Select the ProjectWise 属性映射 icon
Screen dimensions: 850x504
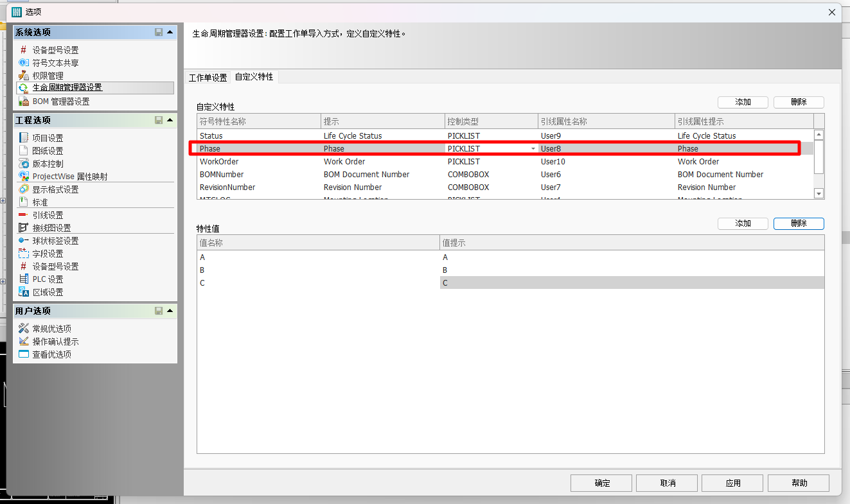pyautogui.click(x=24, y=177)
